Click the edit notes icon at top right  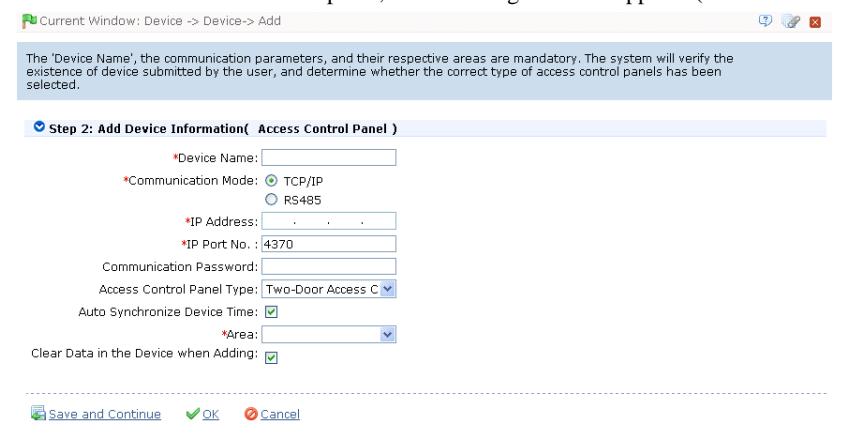point(791,22)
